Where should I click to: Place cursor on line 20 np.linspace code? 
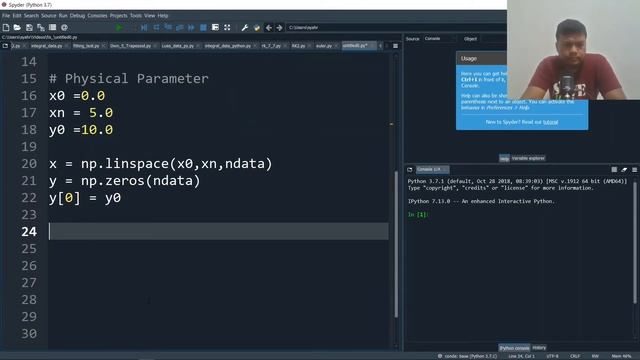point(160,164)
